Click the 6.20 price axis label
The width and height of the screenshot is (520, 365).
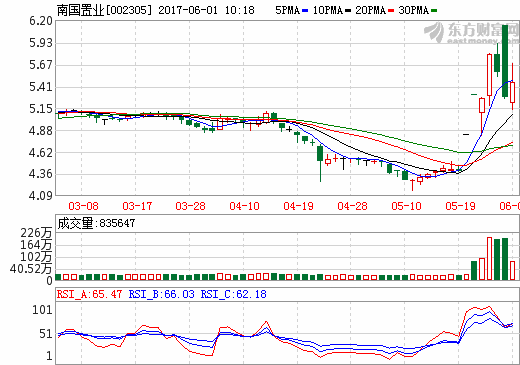point(41,21)
